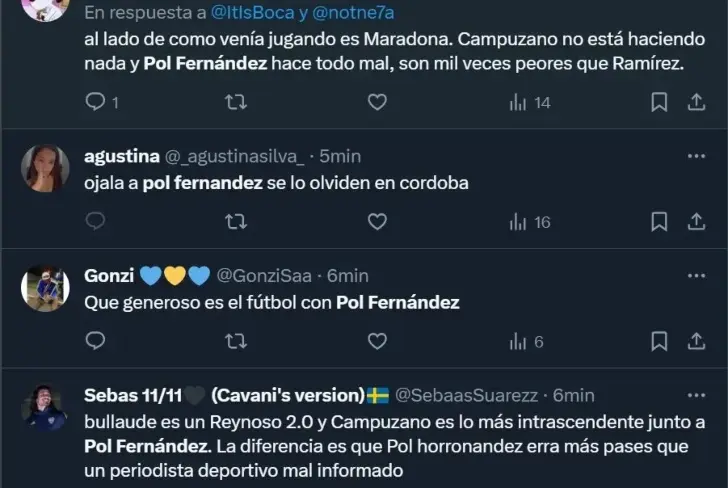Open more options on Gonzi's tweet
728x488 pixels.
[x=695, y=276]
